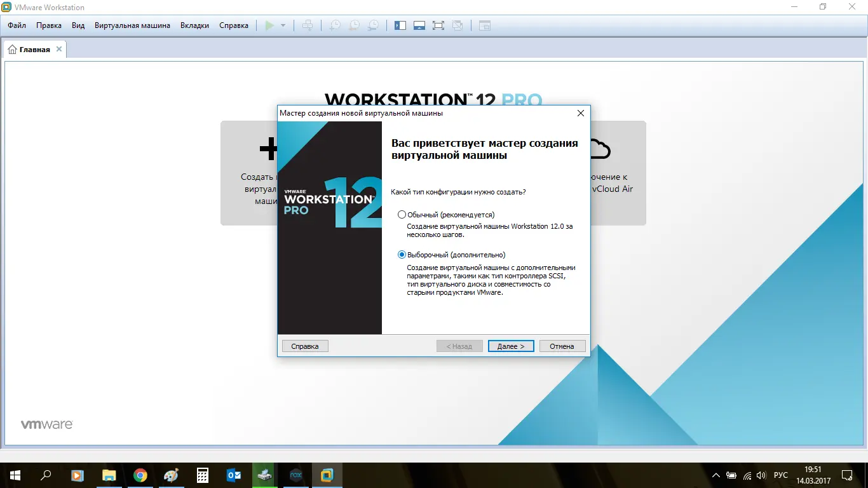Show hidden tray icons chevron
Image resolution: width=868 pixels, height=488 pixels.
point(716,475)
